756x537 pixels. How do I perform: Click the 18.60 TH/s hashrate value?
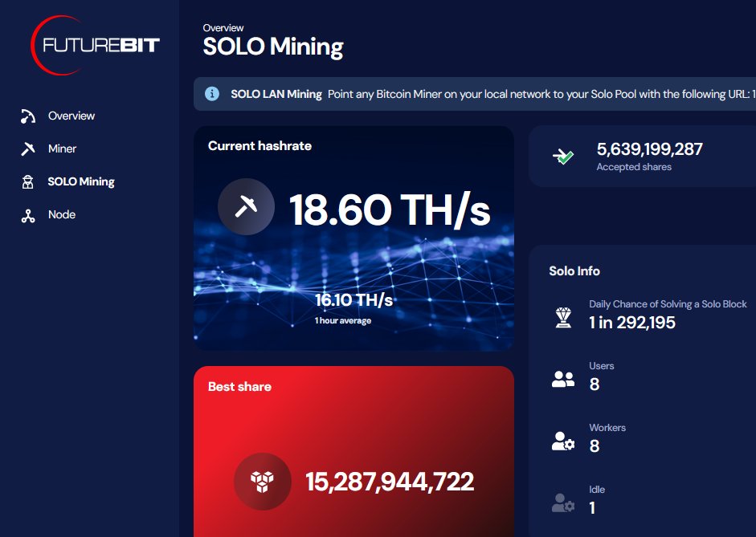coord(389,210)
